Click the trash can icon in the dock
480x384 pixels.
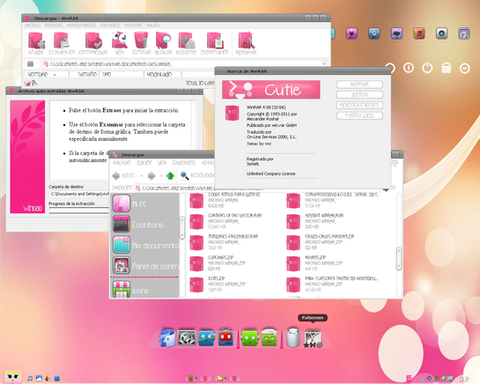tap(293, 338)
